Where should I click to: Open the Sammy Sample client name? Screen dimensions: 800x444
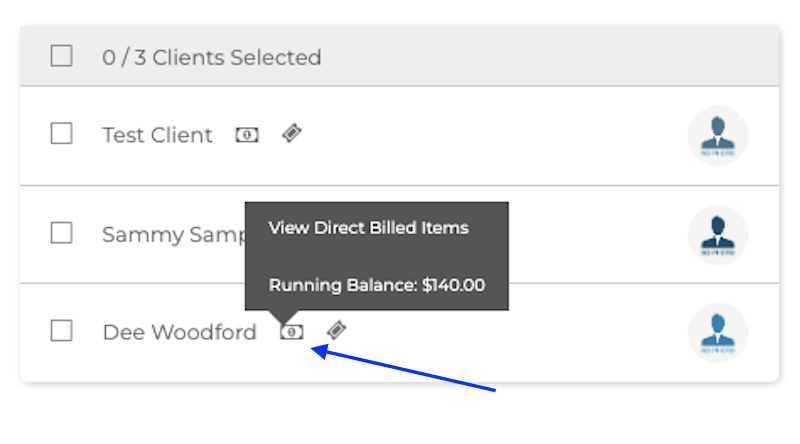(x=170, y=235)
